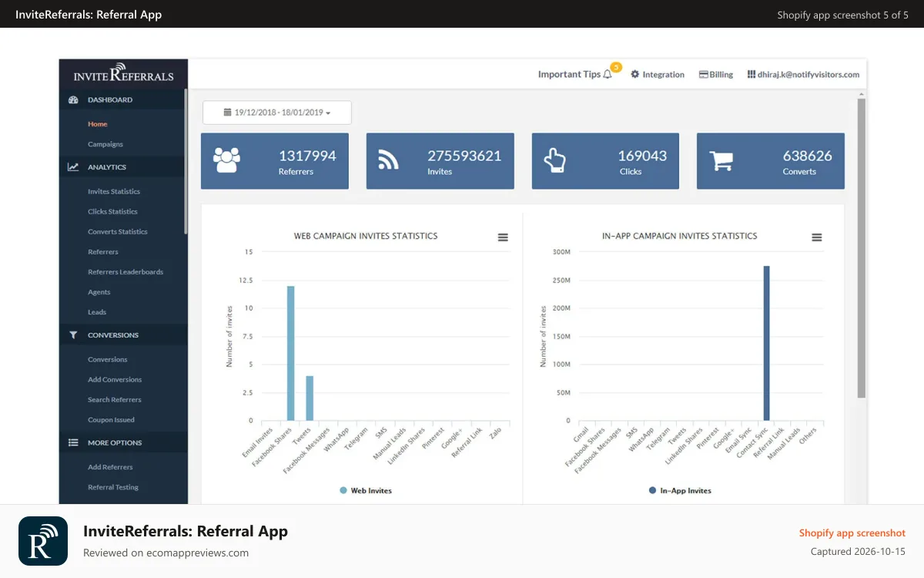Open Add Referrers page

(x=110, y=467)
